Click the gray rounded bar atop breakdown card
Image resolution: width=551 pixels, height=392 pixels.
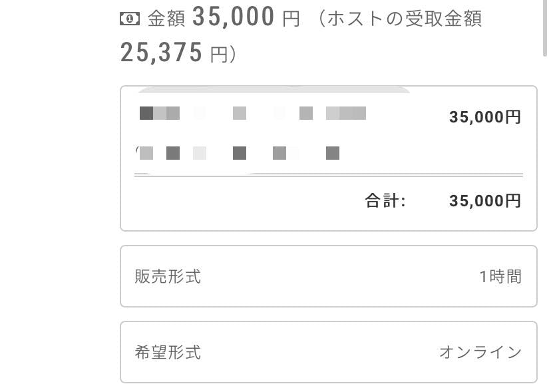274,90
